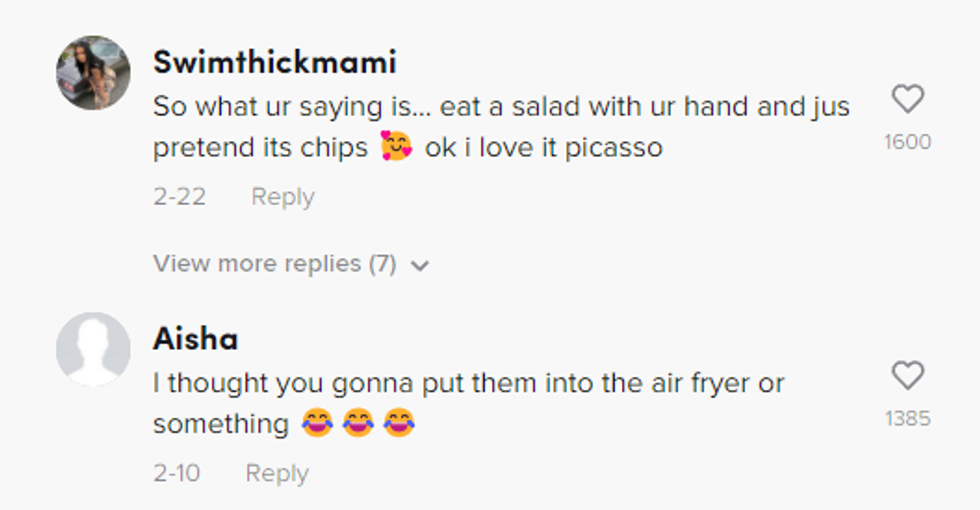Like Aisha's comment with the heart
The image size is (980, 510).
pos(907,376)
